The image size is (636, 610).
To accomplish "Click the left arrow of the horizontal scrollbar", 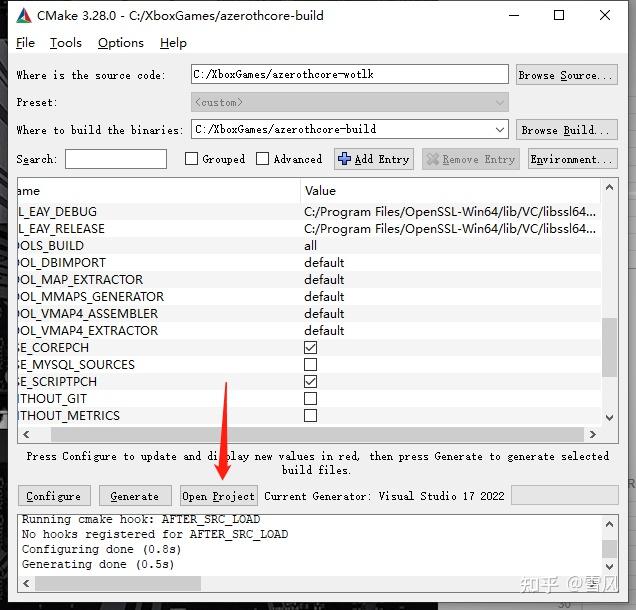I will 27,434.
